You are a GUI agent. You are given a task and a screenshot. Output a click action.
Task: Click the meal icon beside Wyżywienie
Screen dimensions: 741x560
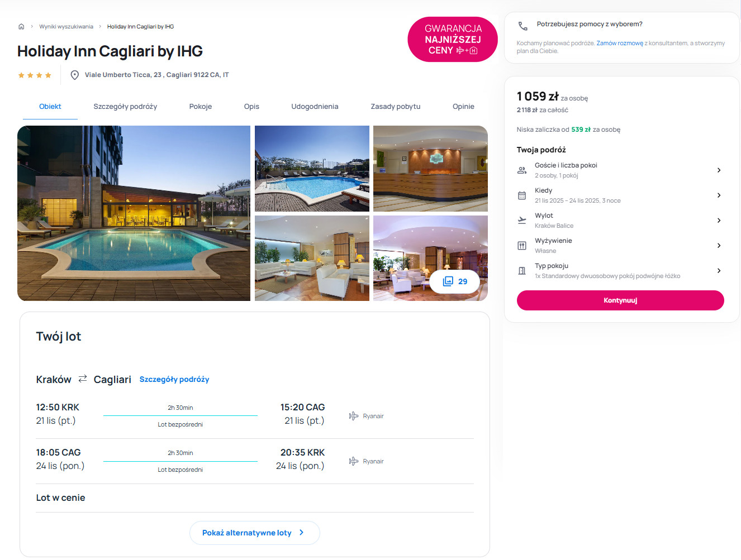pos(522,246)
